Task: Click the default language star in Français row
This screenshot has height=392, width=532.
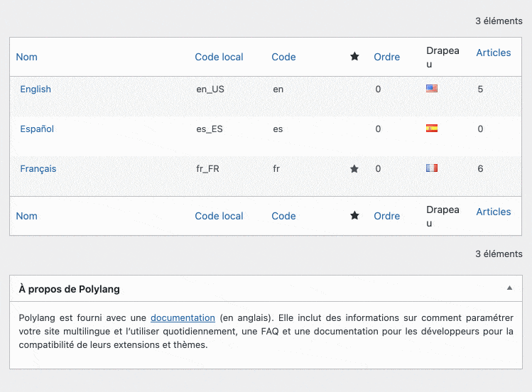Action: pyautogui.click(x=354, y=169)
